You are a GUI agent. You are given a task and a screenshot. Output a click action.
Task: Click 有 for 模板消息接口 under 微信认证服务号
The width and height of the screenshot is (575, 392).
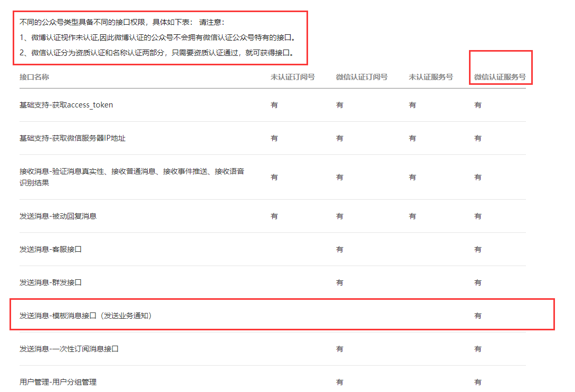click(477, 316)
